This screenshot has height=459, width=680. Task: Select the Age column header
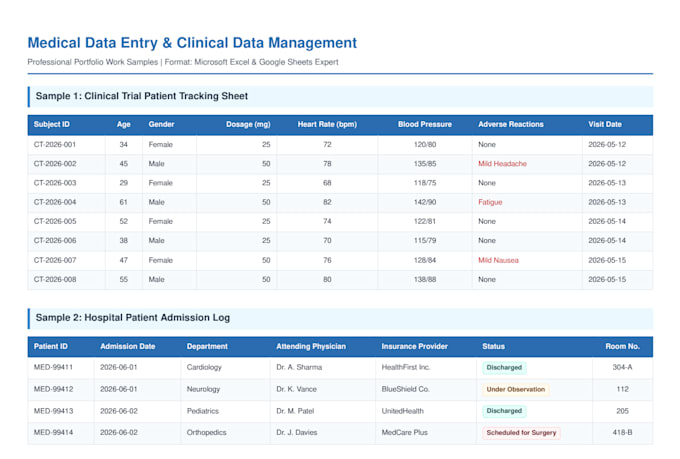click(124, 125)
